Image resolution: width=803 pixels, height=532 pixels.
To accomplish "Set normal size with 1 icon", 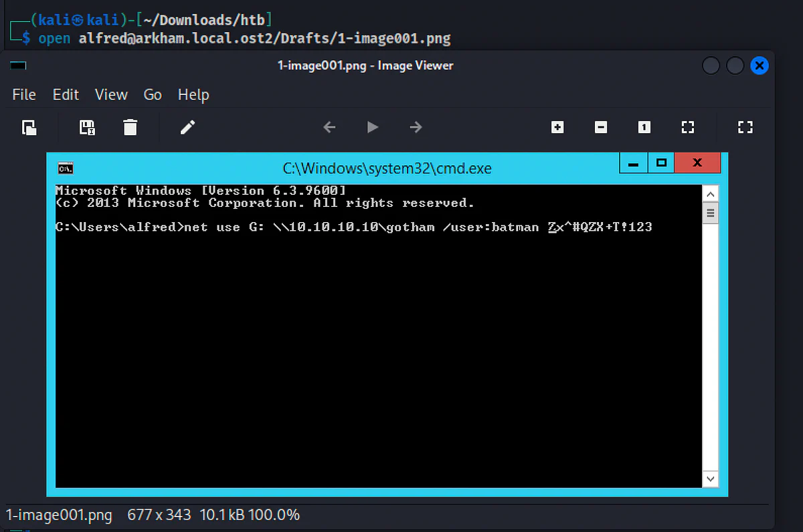I will 644,127.
